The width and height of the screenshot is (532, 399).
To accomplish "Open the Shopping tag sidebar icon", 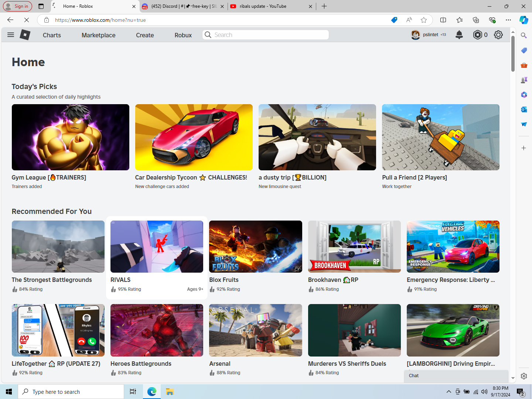I will point(524,50).
